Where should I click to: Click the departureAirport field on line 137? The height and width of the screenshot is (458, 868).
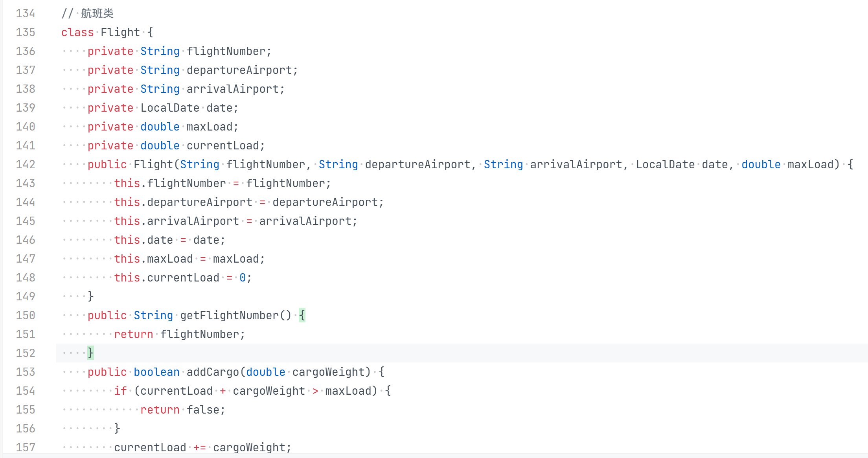[x=239, y=70]
